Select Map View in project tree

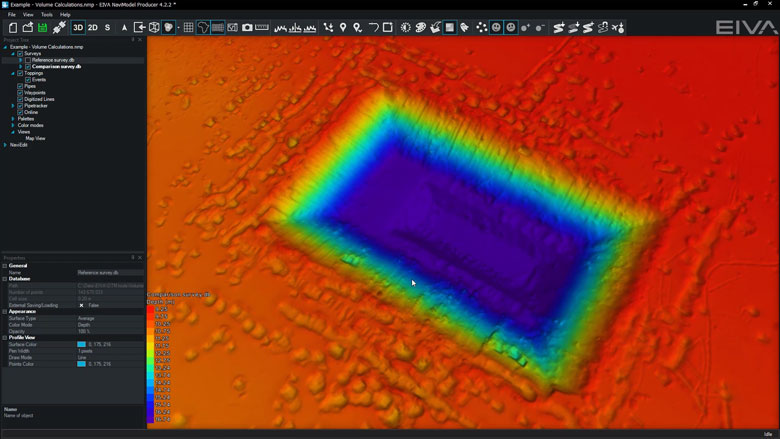coord(35,138)
